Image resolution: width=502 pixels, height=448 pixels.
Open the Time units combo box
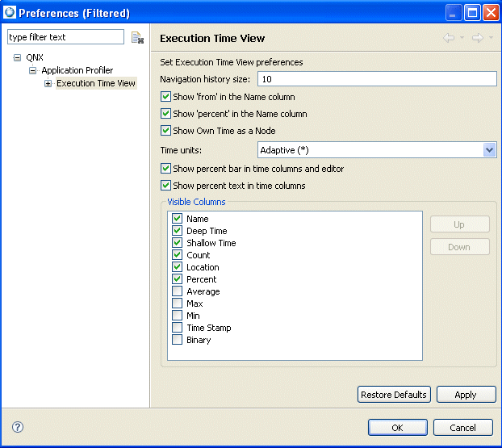click(x=489, y=150)
